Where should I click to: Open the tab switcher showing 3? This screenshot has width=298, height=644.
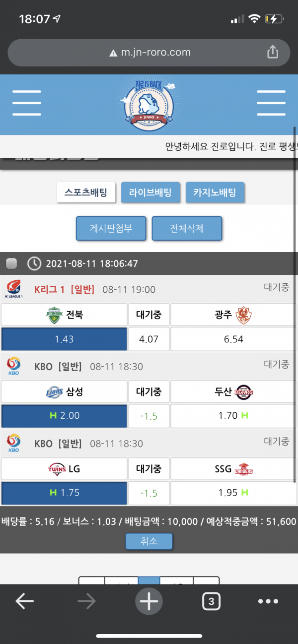pos(211,601)
